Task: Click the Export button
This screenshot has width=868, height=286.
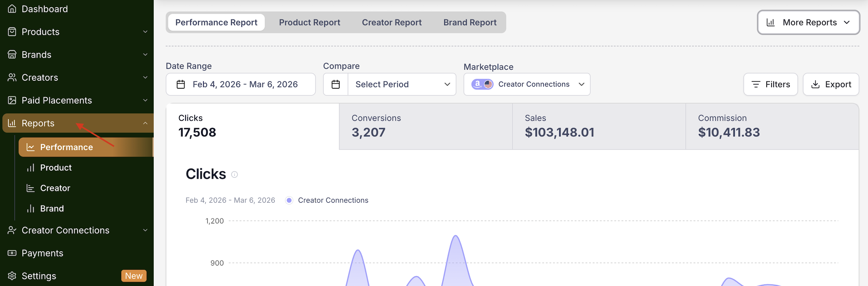Action: click(x=830, y=84)
